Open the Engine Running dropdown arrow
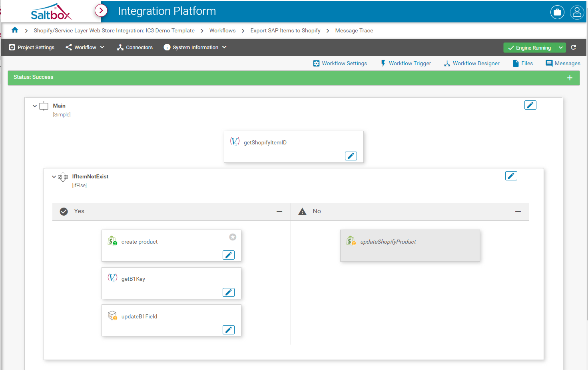Viewport: 588px width, 370px height. 561,48
